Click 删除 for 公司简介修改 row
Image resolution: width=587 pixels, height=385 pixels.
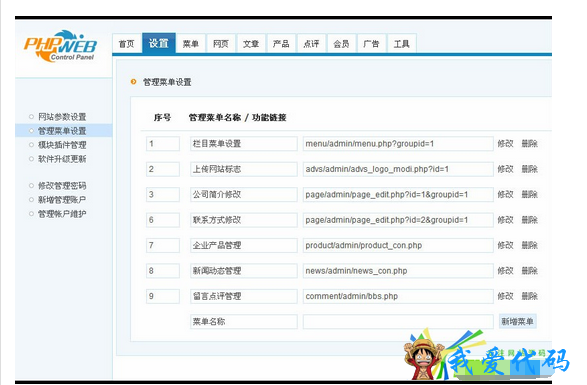[x=530, y=195]
